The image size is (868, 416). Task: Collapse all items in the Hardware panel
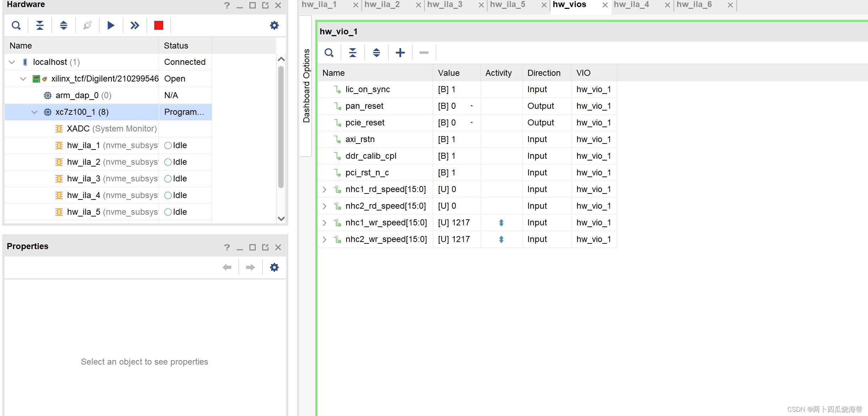coord(40,26)
